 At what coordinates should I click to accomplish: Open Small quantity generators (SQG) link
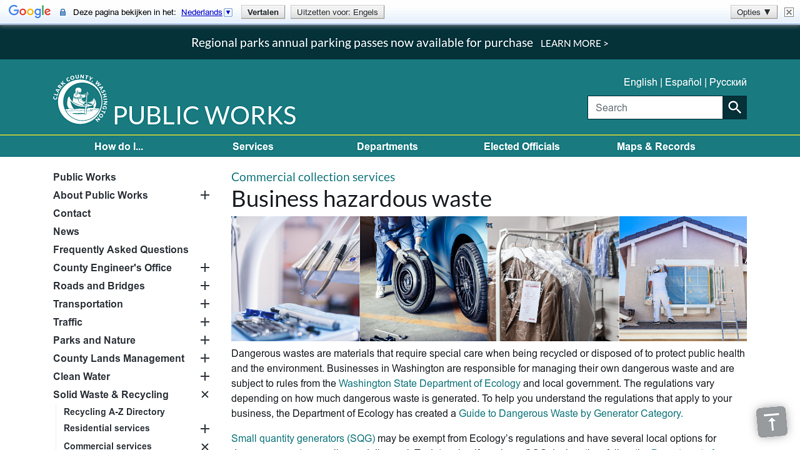click(x=303, y=438)
